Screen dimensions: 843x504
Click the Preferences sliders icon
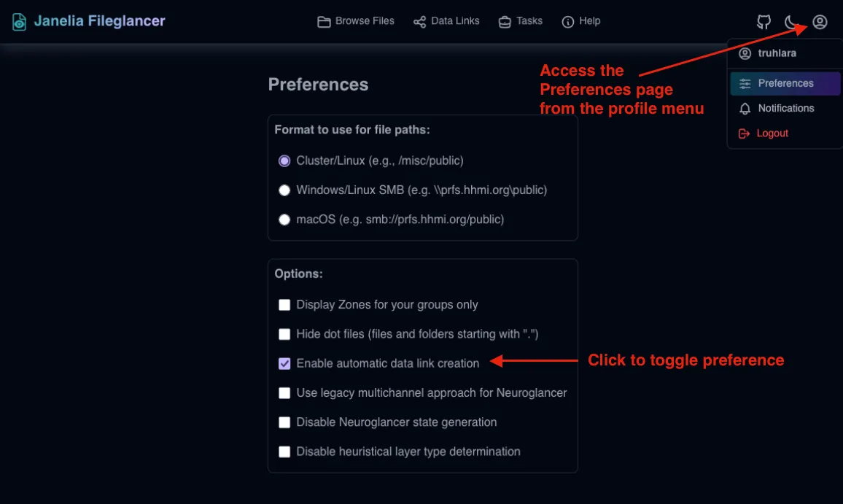point(745,83)
